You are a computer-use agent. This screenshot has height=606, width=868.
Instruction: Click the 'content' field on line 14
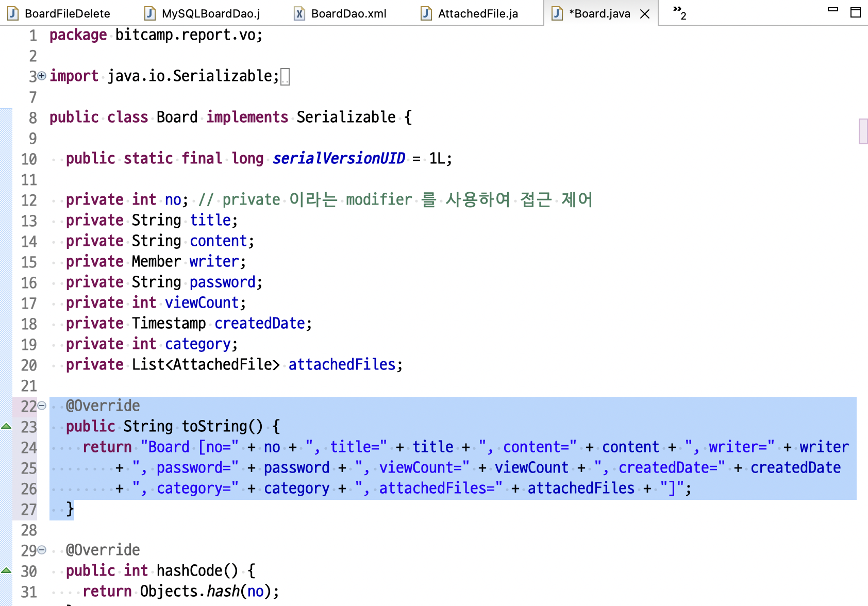tap(218, 241)
